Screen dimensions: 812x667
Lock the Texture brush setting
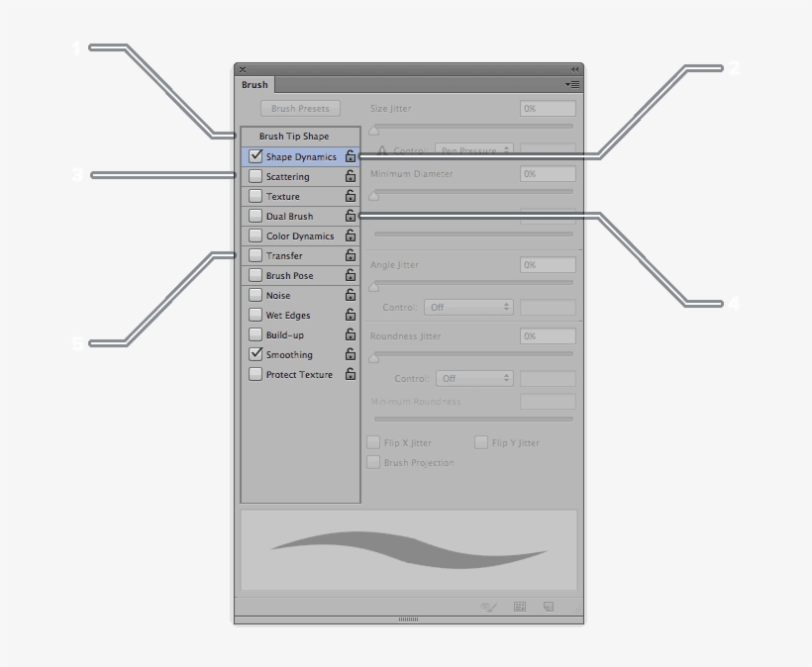(351, 196)
